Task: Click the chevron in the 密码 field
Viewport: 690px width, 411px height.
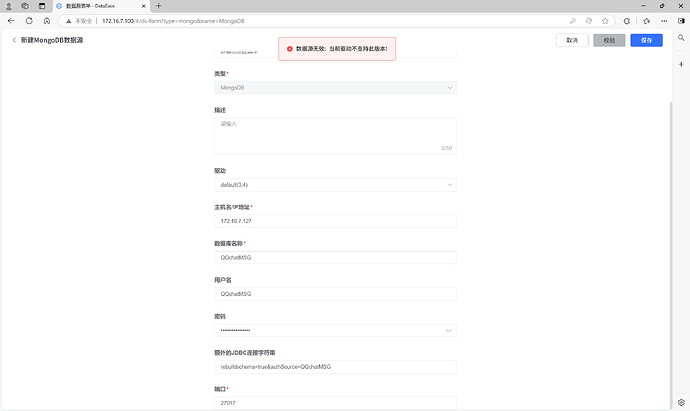Action: (449, 330)
